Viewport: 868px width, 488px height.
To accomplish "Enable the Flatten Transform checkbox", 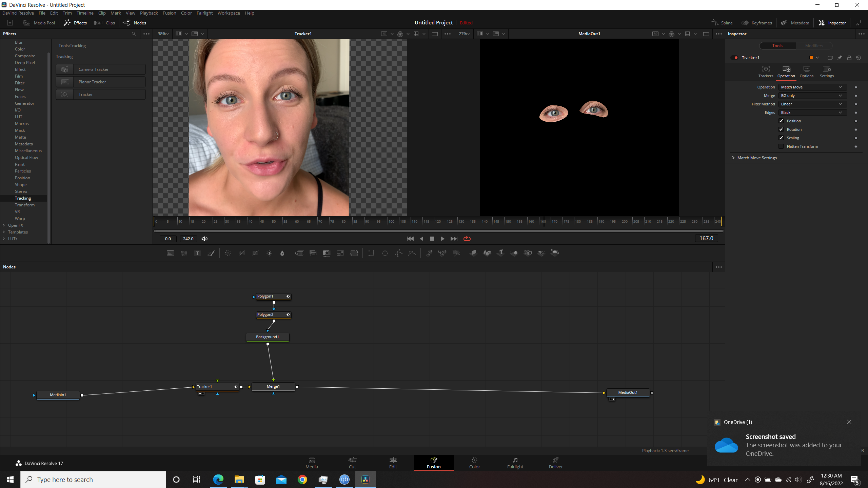I will point(781,146).
